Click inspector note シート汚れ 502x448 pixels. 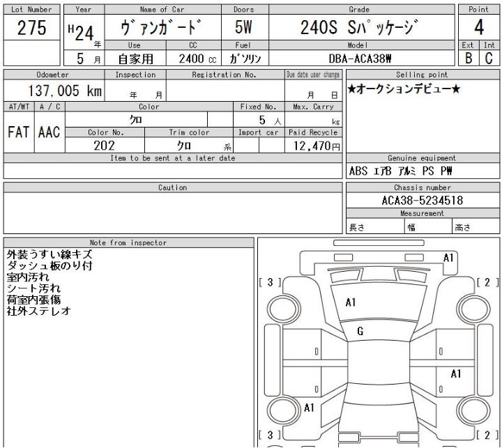[x=33, y=288]
